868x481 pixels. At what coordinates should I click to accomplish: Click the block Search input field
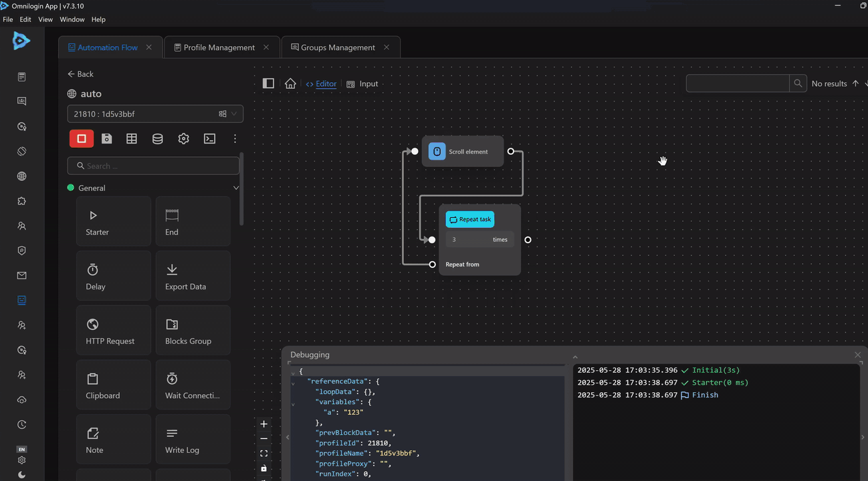[x=153, y=166]
